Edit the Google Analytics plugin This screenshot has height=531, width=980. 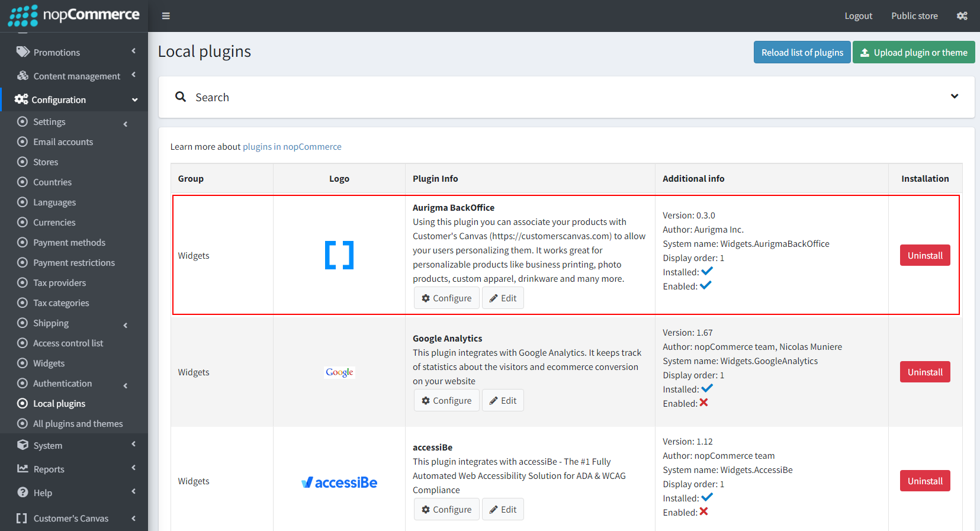[503, 400]
